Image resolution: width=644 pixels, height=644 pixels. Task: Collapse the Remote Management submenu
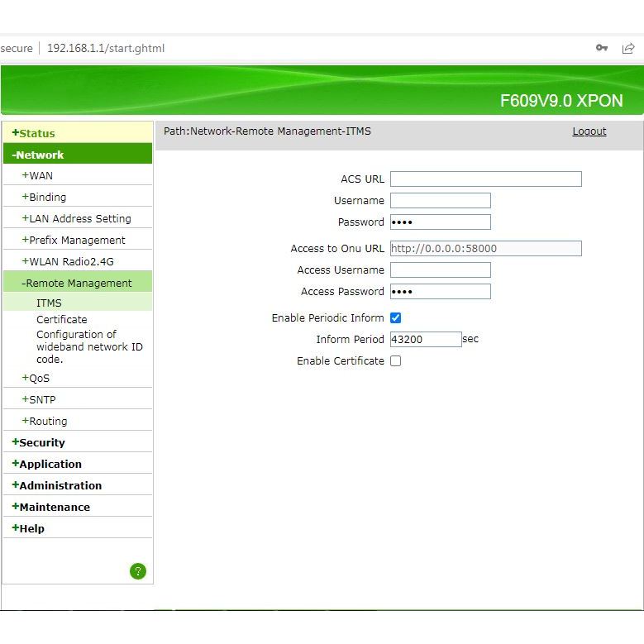(79, 283)
